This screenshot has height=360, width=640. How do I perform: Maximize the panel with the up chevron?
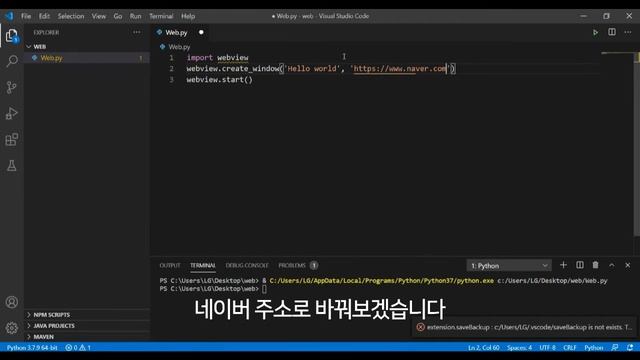coord(611,265)
